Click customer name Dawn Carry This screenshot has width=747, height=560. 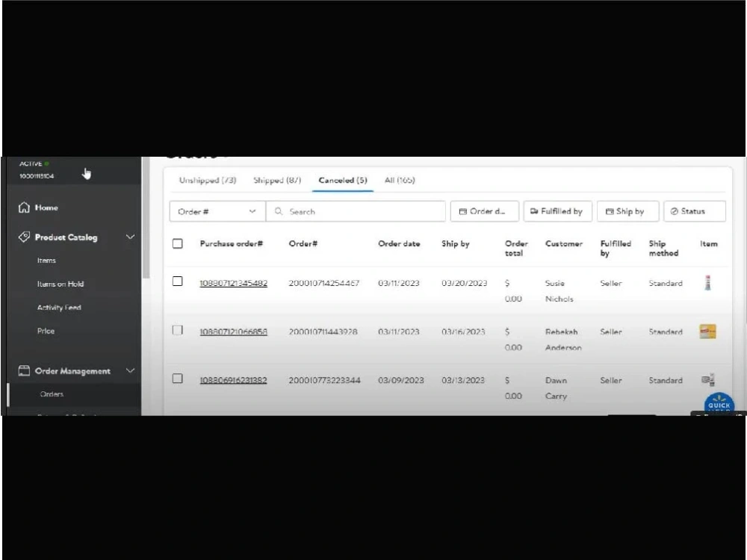click(556, 388)
